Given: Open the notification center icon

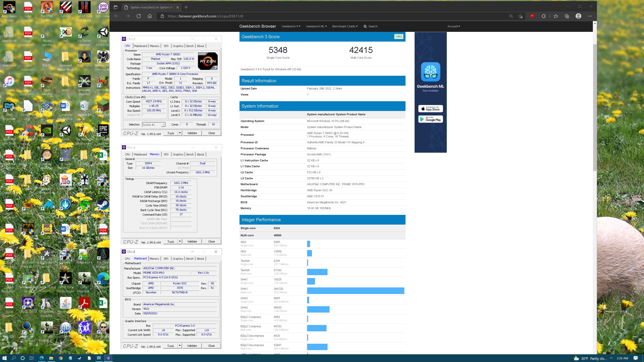Looking at the screenshot, I should click(x=636, y=358).
